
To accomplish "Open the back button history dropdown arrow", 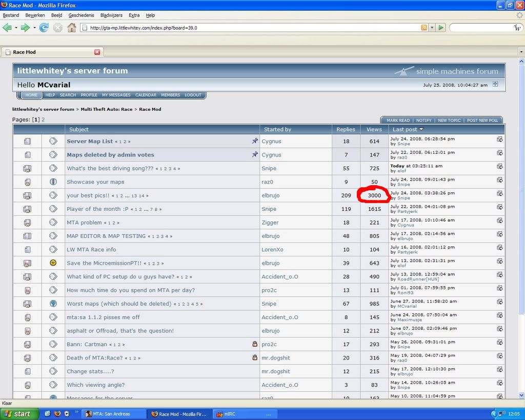I will click(16, 28).
